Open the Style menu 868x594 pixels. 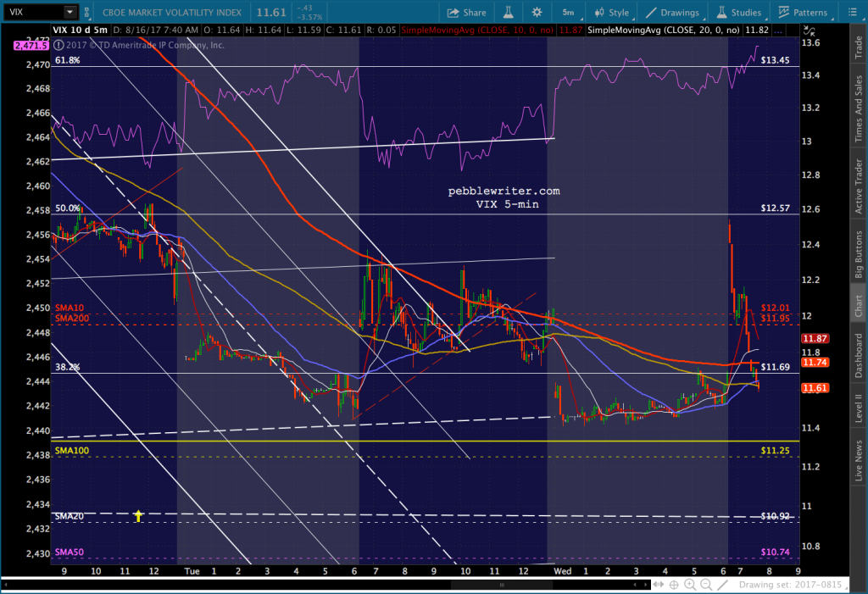[612, 12]
